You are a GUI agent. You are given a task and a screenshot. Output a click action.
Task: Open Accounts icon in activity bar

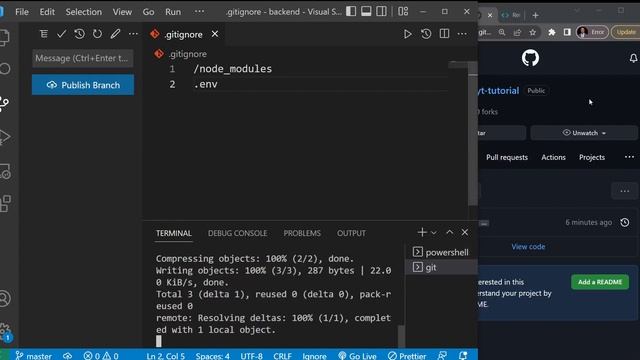[5, 298]
